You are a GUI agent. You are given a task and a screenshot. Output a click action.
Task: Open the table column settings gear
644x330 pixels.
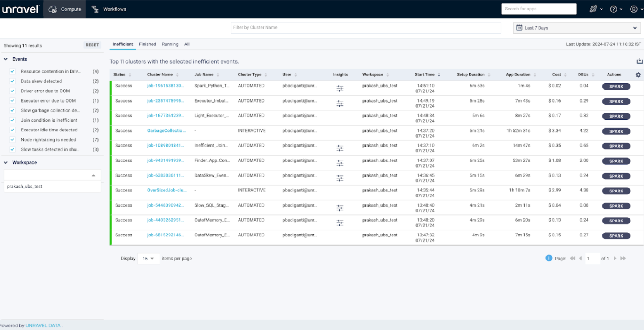[638, 75]
